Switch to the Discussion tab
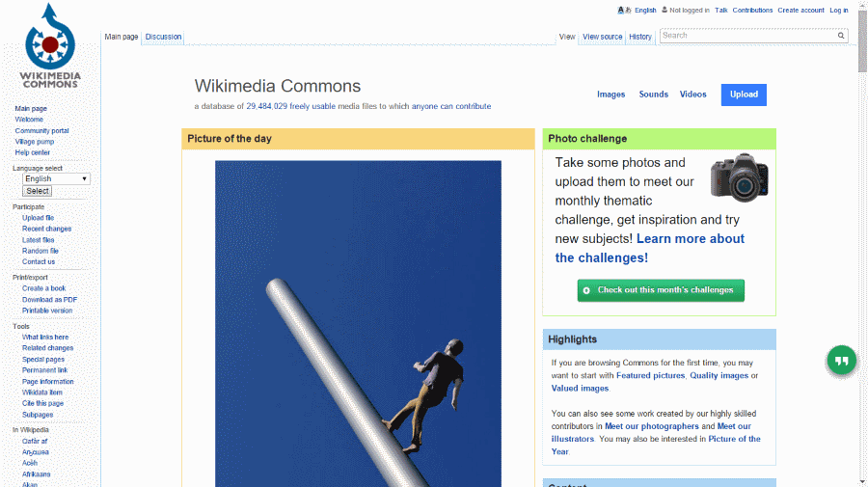 [x=163, y=37]
